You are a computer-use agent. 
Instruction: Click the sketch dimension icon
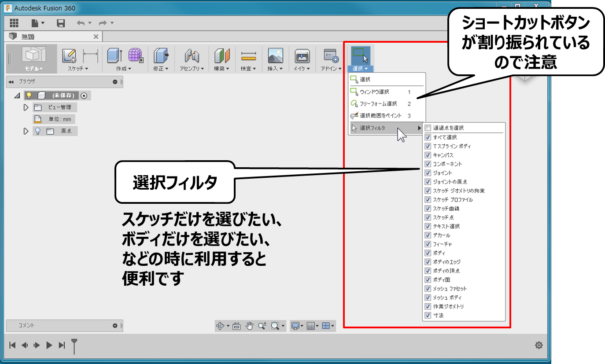click(x=91, y=55)
